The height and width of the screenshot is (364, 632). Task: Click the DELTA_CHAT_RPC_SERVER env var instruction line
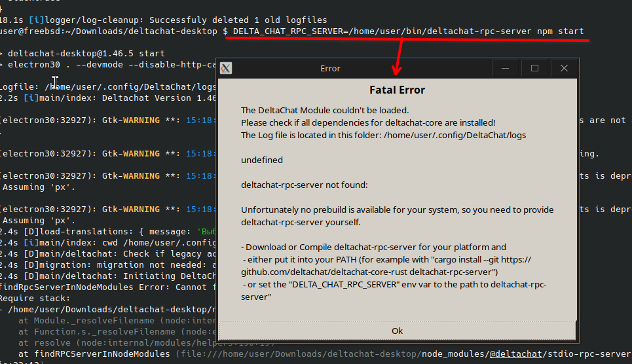394,291
